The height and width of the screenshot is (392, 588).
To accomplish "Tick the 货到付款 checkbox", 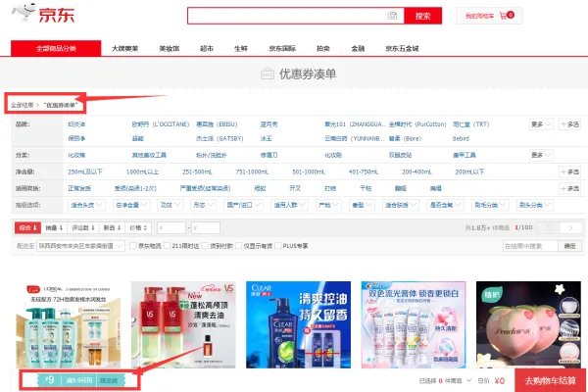I will 205,246.
